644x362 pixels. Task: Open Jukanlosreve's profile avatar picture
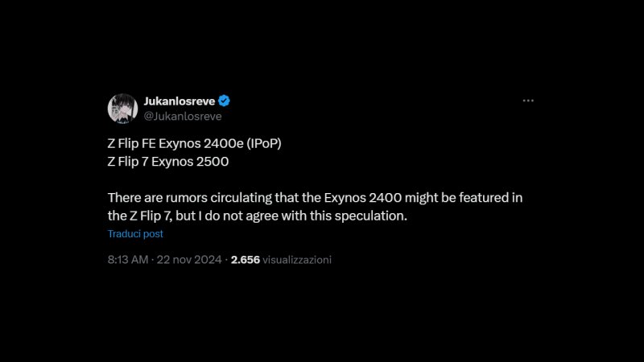click(x=122, y=108)
